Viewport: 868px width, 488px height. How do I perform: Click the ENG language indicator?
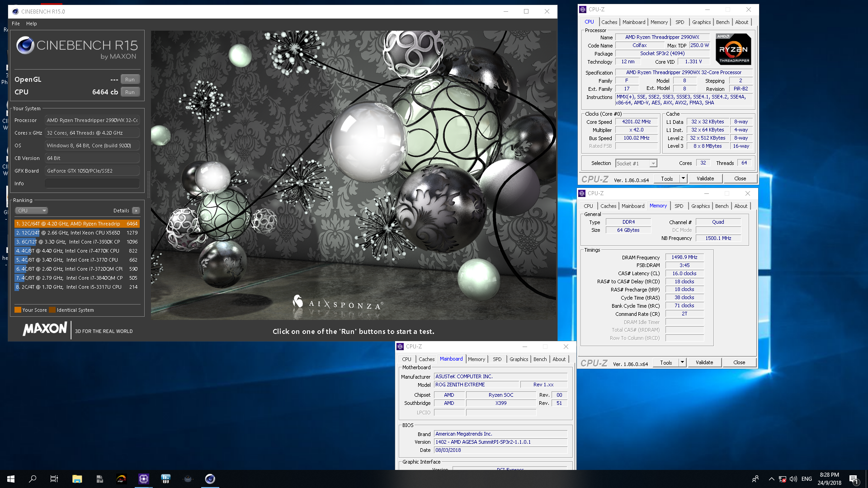(807, 479)
